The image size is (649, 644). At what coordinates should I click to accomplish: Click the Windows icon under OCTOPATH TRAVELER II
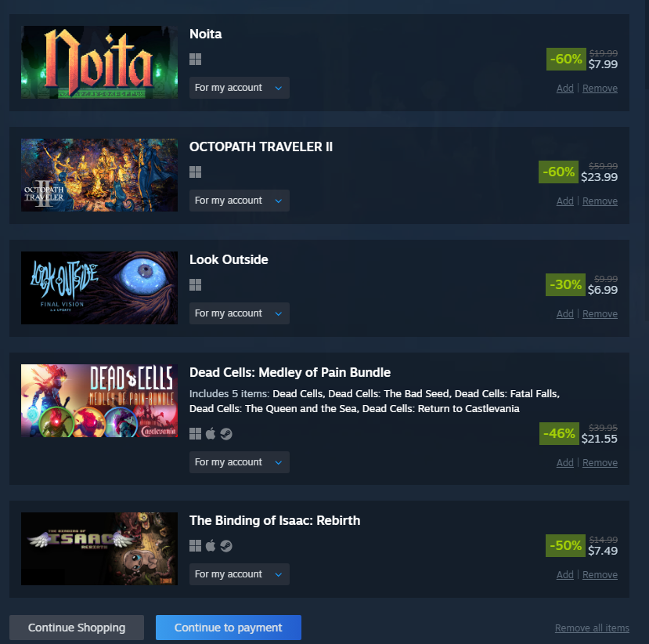coord(196,172)
